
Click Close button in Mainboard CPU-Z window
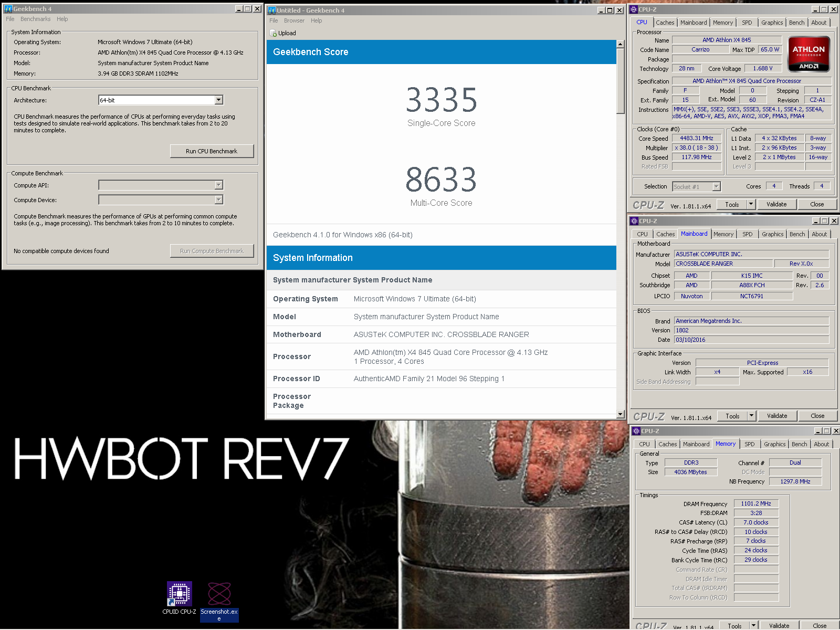pos(817,416)
